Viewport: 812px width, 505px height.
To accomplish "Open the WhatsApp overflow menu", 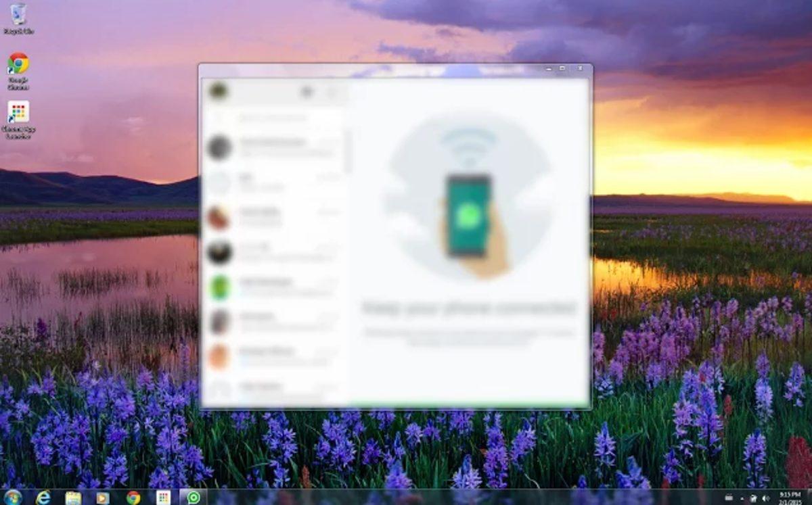I will pyautogui.click(x=331, y=91).
